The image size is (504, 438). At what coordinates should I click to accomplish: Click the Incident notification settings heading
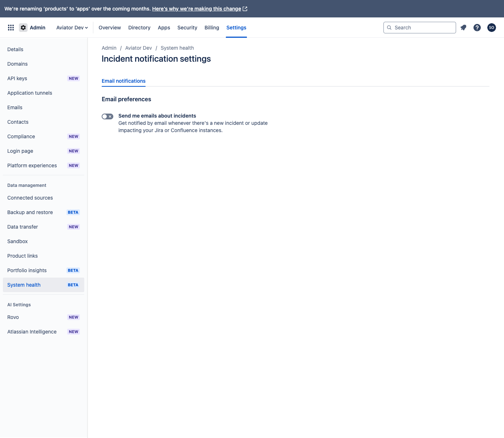(x=156, y=59)
